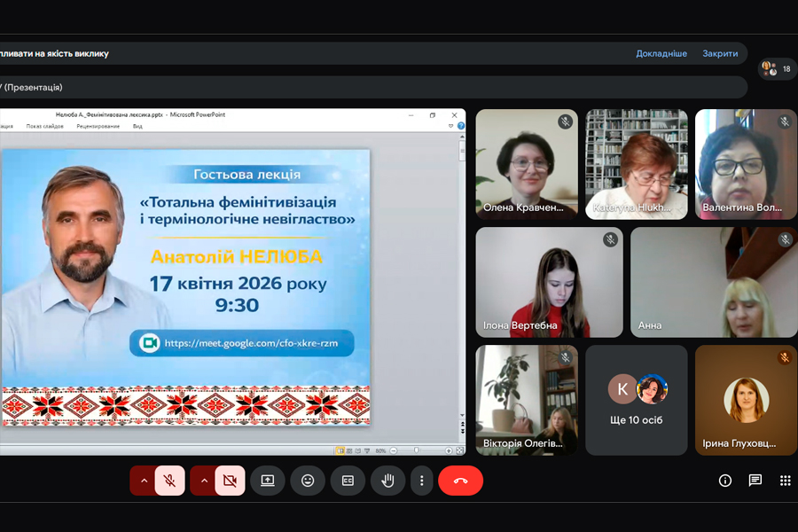Click the Гостьова лекція heading on slide
This screenshot has width=798, height=532.
point(246,175)
